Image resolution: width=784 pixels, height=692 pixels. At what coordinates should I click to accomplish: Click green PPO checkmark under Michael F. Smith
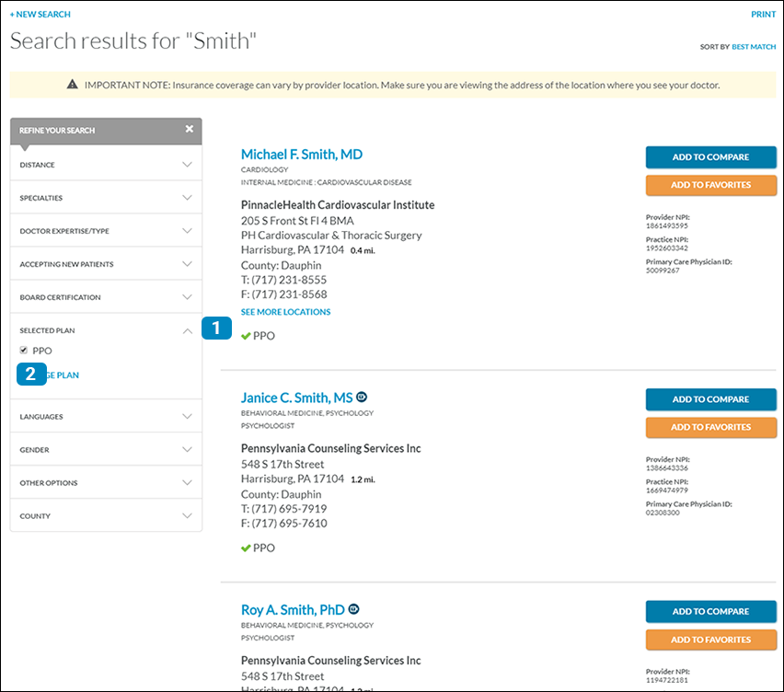pyautogui.click(x=246, y=336)
